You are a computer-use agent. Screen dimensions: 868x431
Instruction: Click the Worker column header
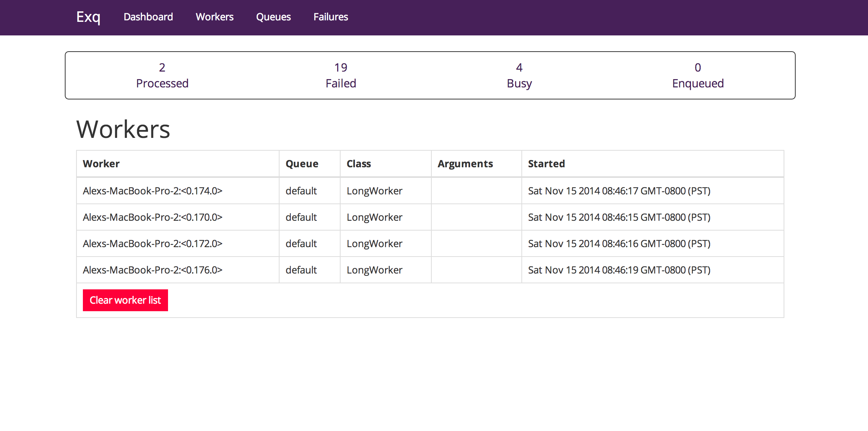pos(101,164)
